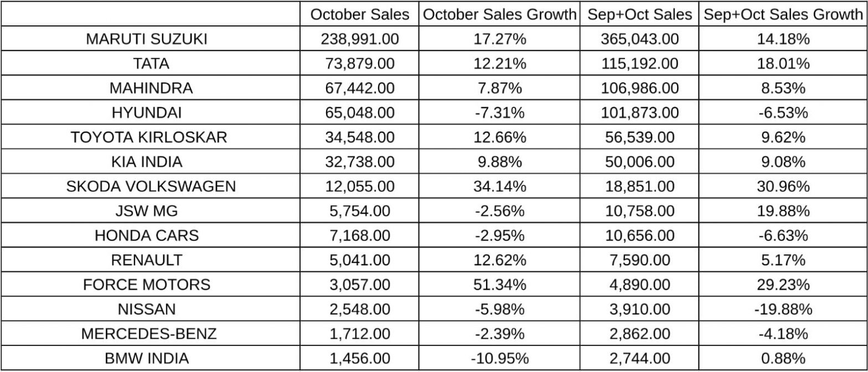The image size is (868, 372).
Task: Select the October Sales Growth header cell
Action: (499, 15)
